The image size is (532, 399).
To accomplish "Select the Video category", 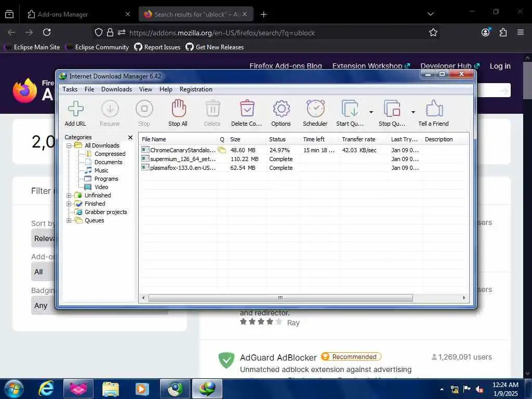I will [101, 187].
